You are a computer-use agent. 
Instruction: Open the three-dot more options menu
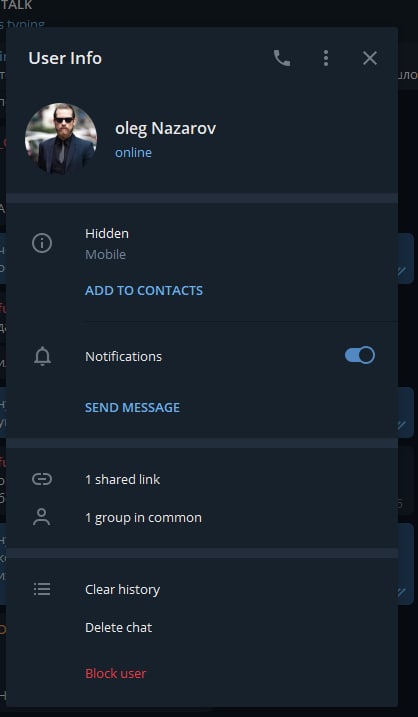click(x=326, y=58)
